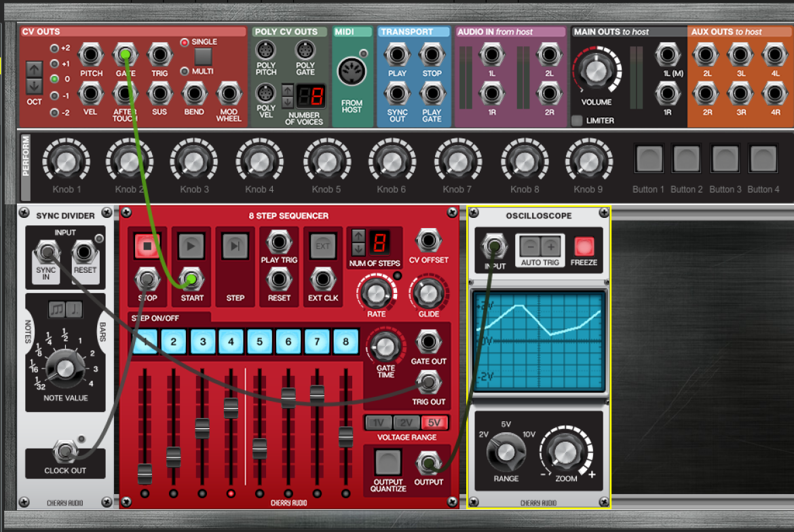Screen dimensions: 794x532
Task: Increase NUM OF STEPS with up arrow
Action: pyautogui.click(x=358, y=236)
